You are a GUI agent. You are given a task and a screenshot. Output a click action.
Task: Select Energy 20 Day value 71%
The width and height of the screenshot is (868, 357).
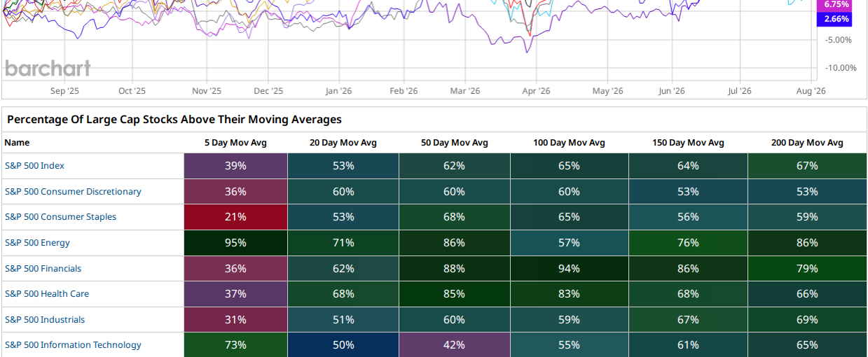pyautogui.click(x=343, y=243)
